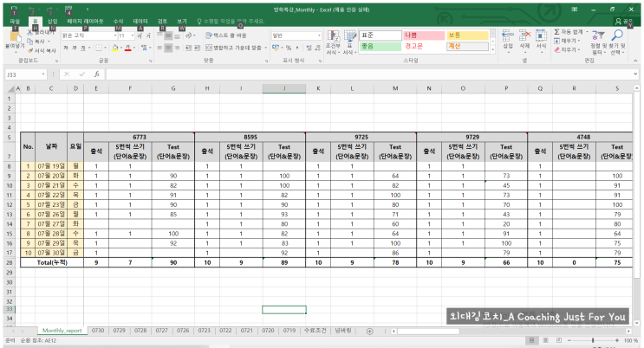
Task: Click the zoom slider in status bar
Action: (x=593, y=340)
